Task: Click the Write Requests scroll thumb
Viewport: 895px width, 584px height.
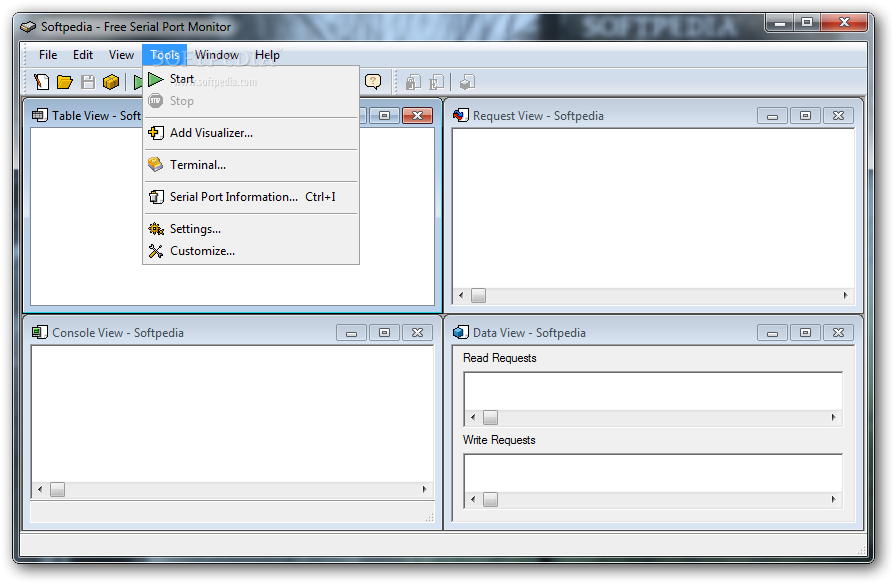Action: (490, 500)
